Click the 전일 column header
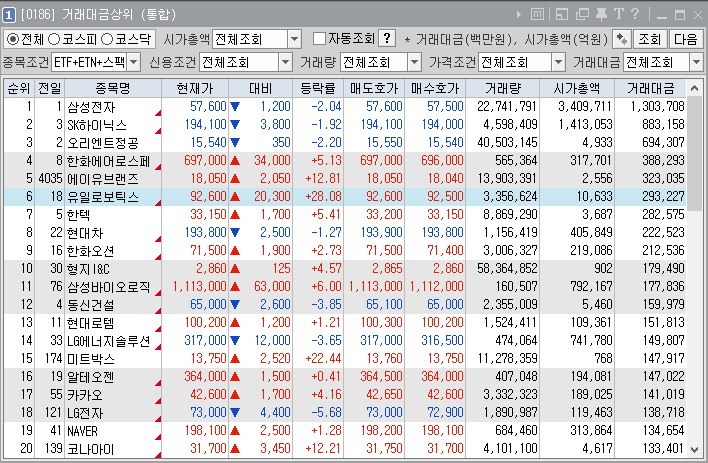The height and width of the screenshot is (463, 708). (x=50, y=89)
